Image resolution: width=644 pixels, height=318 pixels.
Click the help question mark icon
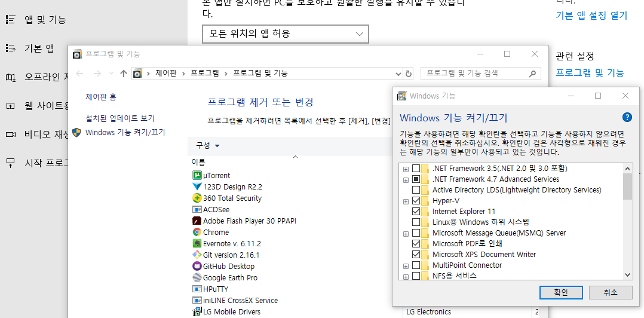click(x=627, y=118)
